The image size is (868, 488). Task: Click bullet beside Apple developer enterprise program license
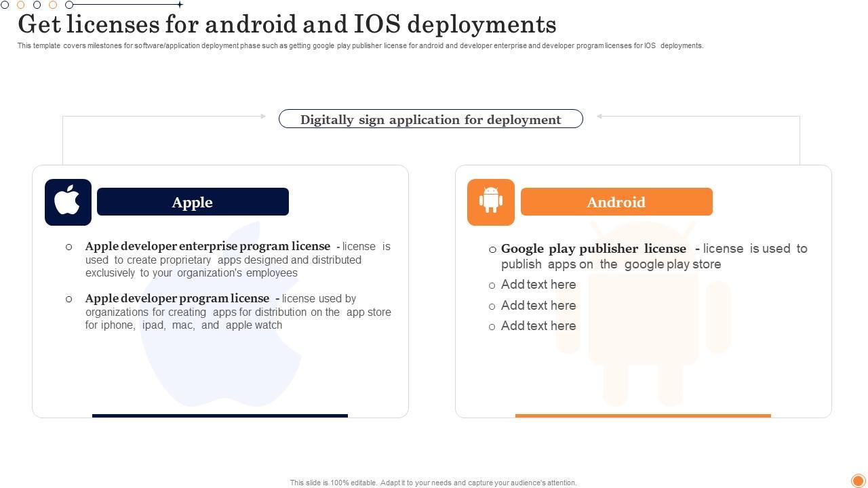tap(68, 247)
